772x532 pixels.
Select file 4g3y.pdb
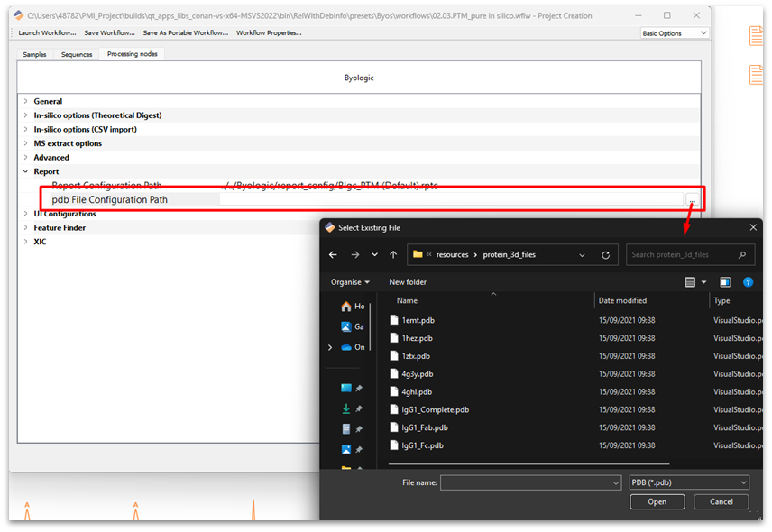pos(417,374)
